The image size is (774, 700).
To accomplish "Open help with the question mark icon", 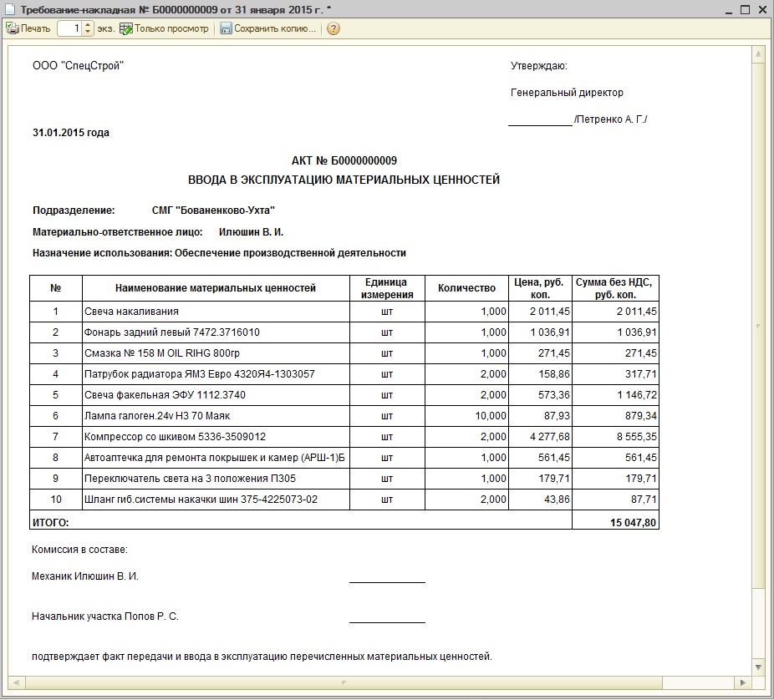I will click(x=334, y=28).
